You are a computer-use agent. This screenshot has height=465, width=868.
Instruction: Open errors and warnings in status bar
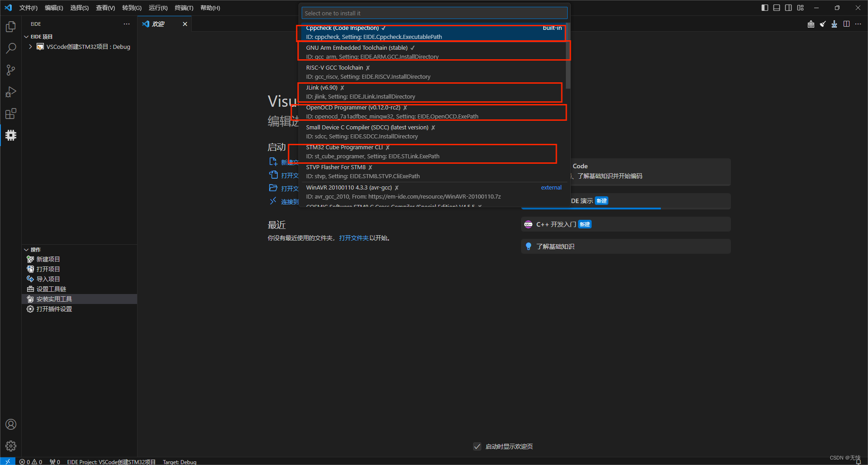31,462
